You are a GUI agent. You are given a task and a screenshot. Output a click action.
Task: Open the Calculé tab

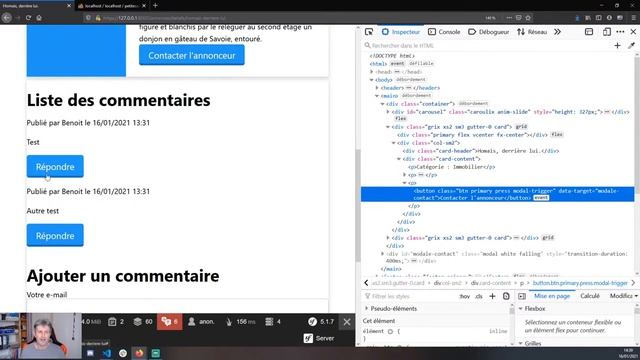[590, 296]
